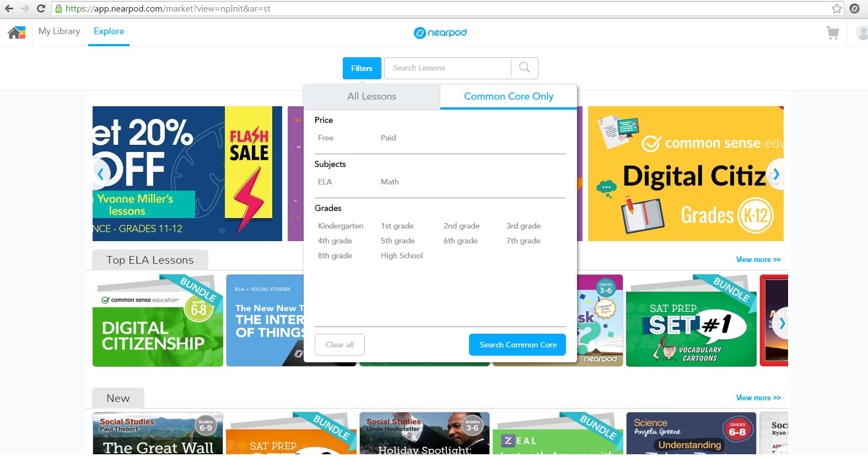Open Digital Citizenship K-12 banner
Image resolution: width=868 pixels, height=457 pixels.
point(686,173)
